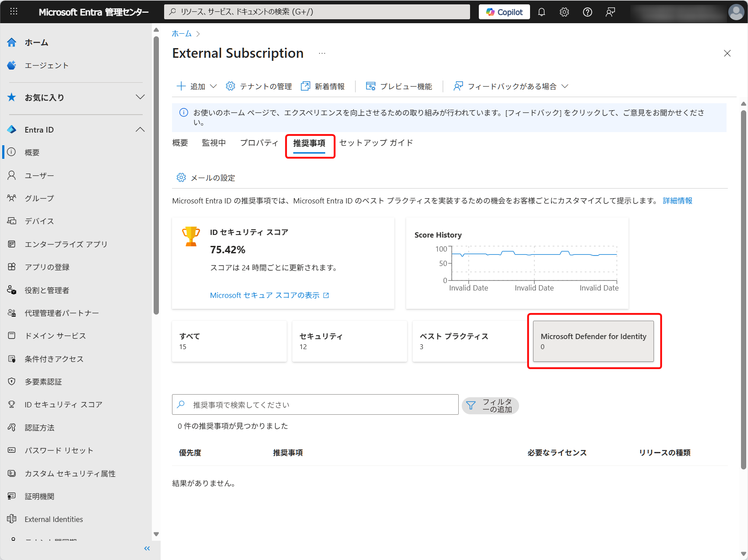Open the help menu icon
The height and width of the screenshot is (560, 748).
click(587, 12)
